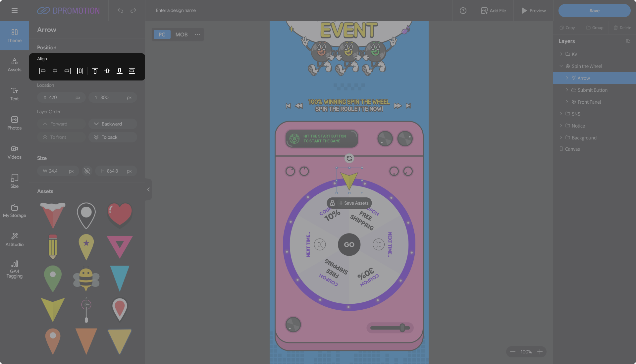Switch to PC view
This screenshot has width=636, height=364.
coord(162,34)
